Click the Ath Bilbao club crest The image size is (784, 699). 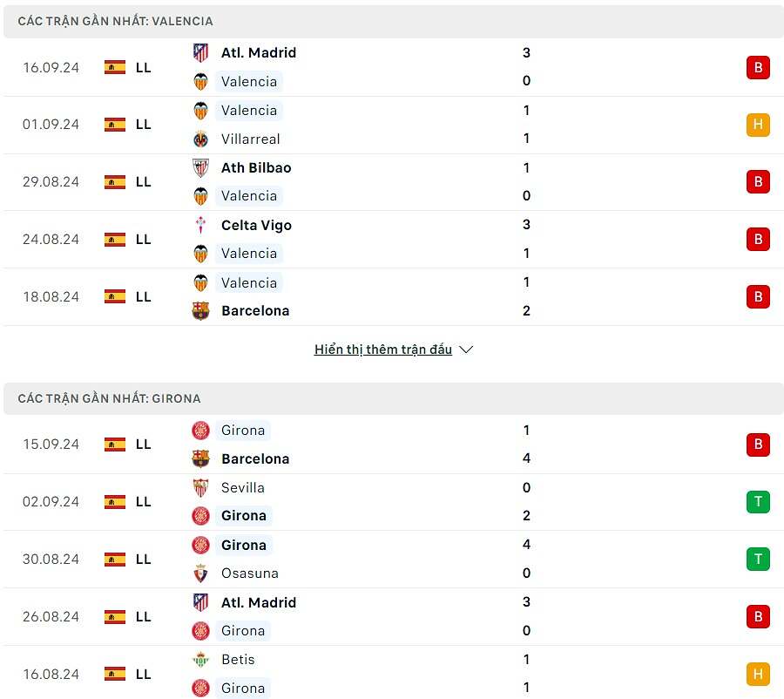[200, 167]
